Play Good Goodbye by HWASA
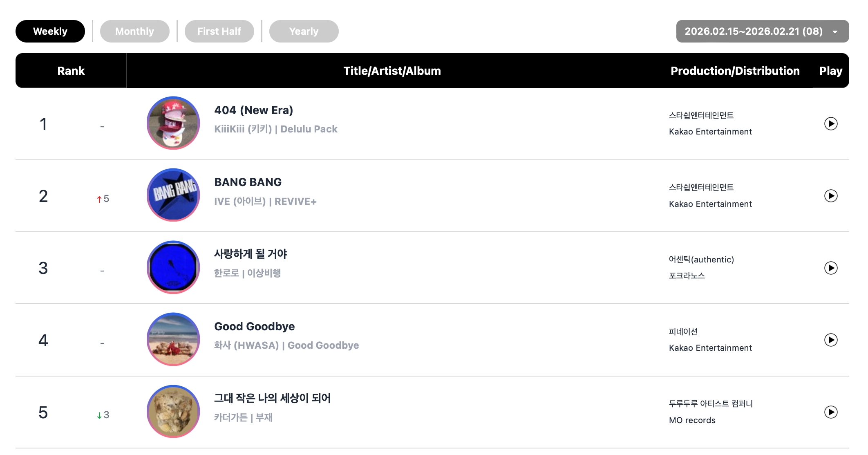The image size is (868, 455). (x=830, y=340)
